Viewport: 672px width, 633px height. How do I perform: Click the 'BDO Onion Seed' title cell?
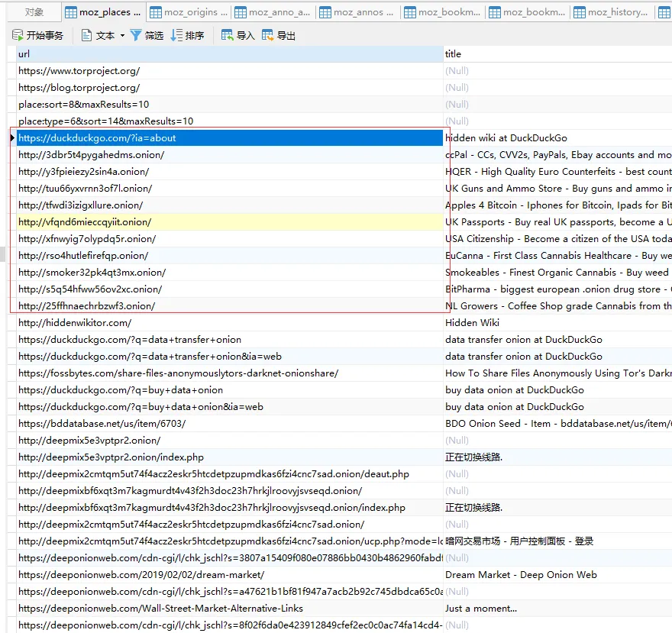click(557, 424)
